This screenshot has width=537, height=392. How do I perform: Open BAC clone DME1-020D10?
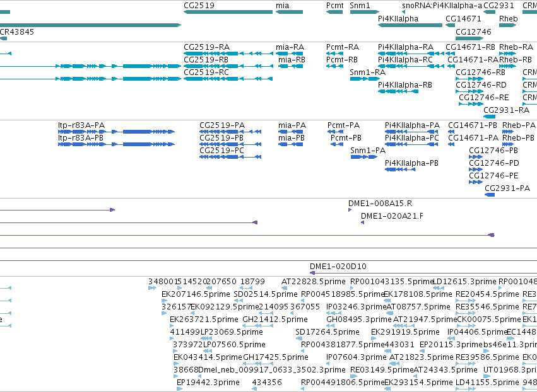pos(338,267)
